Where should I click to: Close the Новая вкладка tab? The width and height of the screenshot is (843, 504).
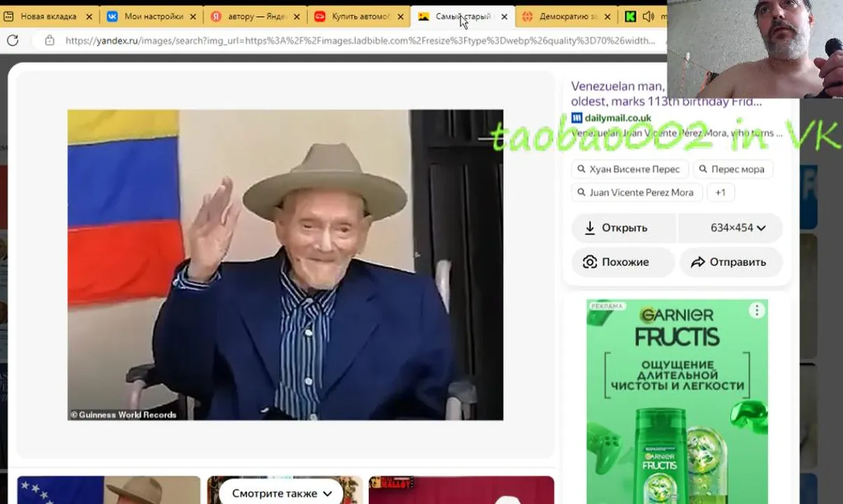tap(89, 16)
